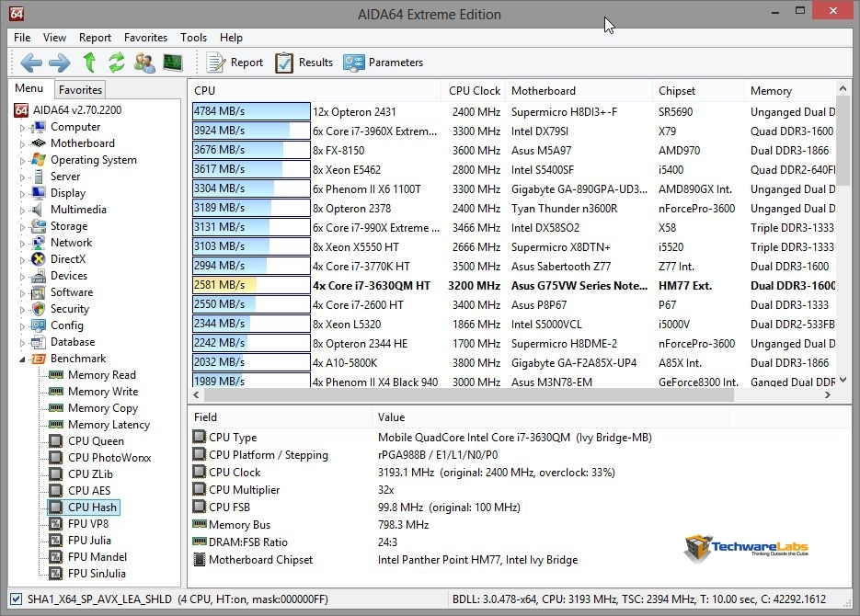The image size is (860, 616).
Task: Open the Tools menu
Action: tap(193, 38)
